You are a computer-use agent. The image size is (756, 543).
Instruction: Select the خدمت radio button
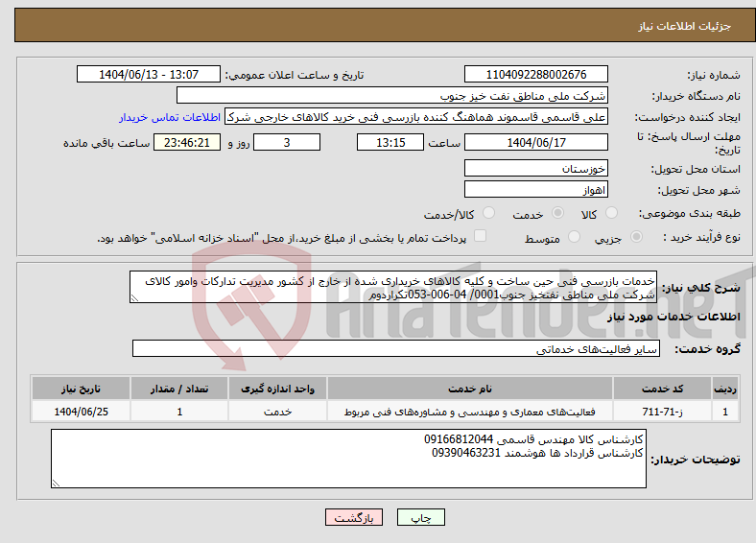coord(557,213)
